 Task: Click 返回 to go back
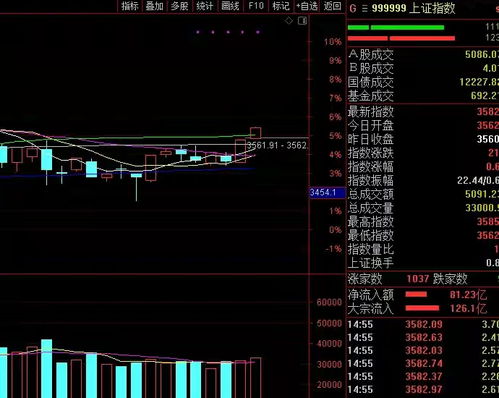(332, 6)
